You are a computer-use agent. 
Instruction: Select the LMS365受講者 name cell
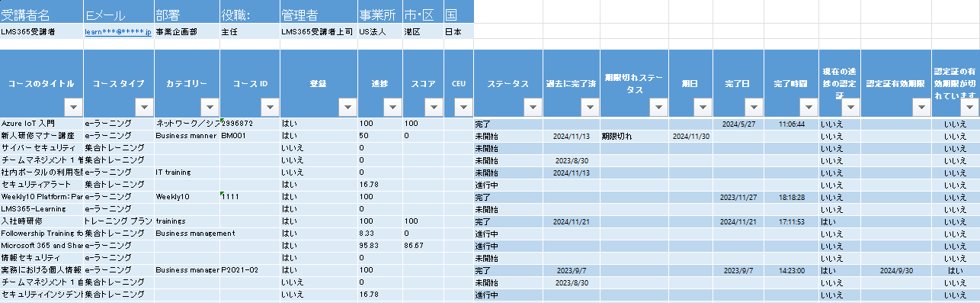[x=41, y=31]
